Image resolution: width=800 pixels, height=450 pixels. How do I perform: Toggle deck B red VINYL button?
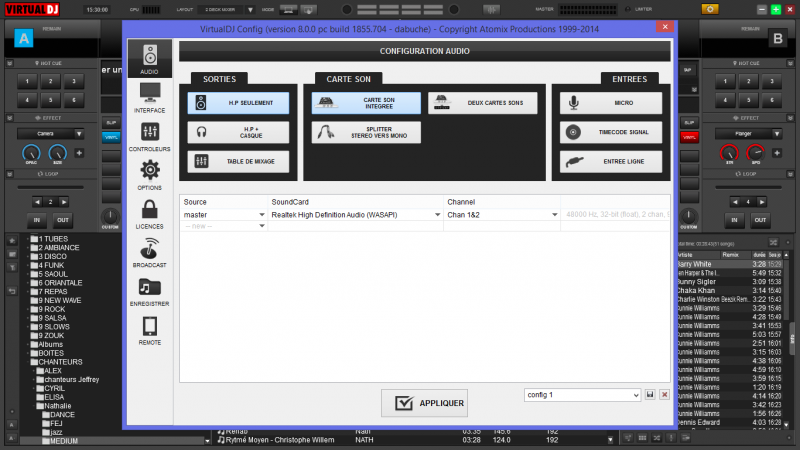pos(689,137)
